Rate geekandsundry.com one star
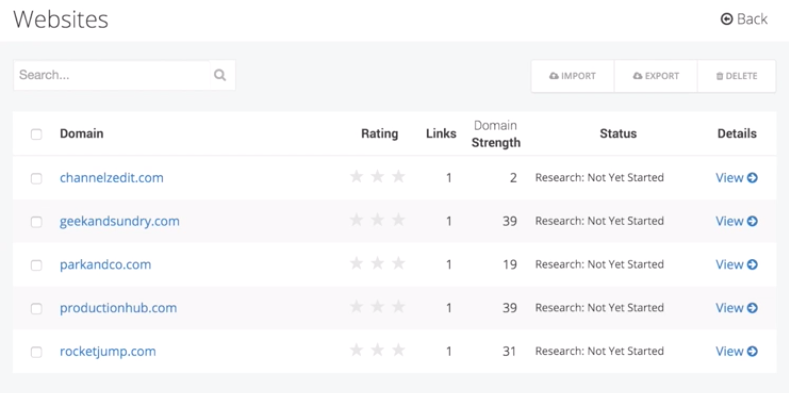Viewport: 789px width, 393px height. pos(356,220)
